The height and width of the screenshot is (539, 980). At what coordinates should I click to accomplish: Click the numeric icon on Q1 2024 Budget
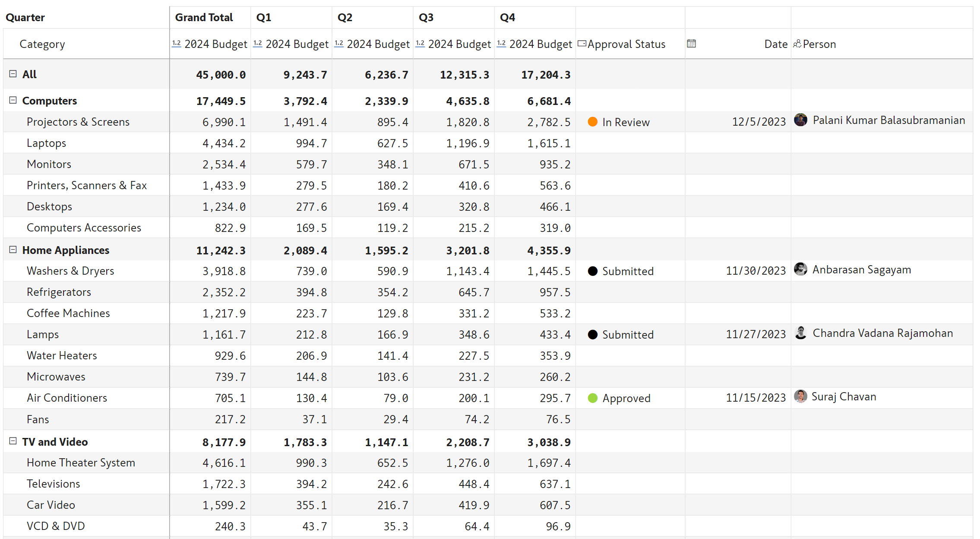click(x=257, y=43)
